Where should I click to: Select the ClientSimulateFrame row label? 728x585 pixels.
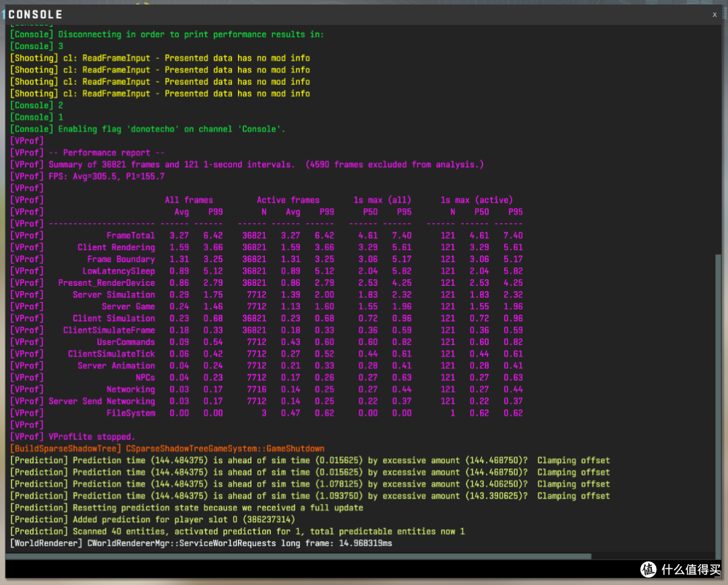(x=109, y=330)
